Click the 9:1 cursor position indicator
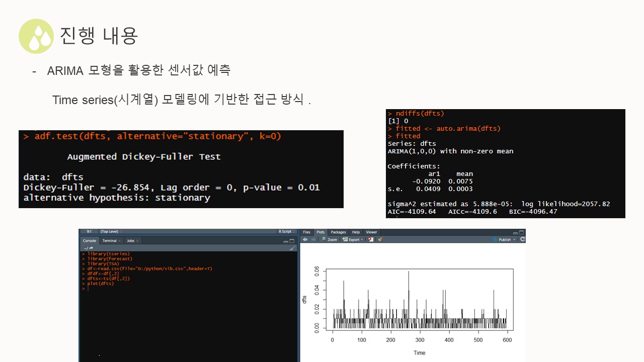The width and height of the screenshot is (644, 362). point(89,232)
